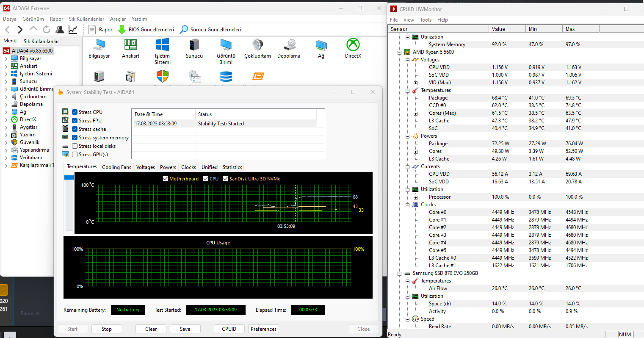This screenshot has height=338, width=644.
Task: Click the Save button
Action: pos(185,329)
